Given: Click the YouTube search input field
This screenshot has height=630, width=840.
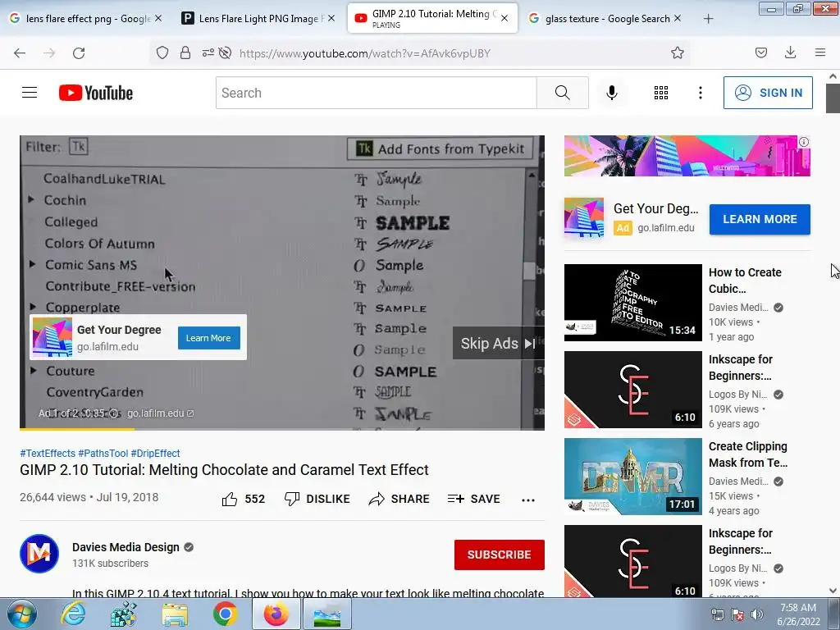Looking at the screenshot, I should coord(376,93).
